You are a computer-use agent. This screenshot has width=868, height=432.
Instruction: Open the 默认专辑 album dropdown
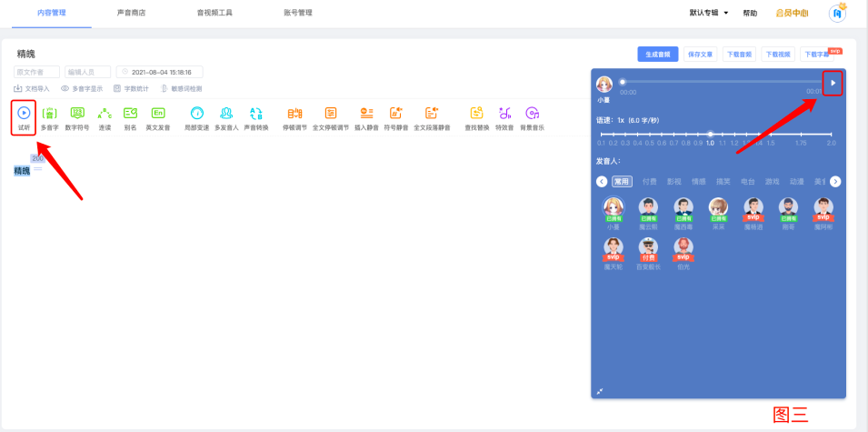coord(709,13)
